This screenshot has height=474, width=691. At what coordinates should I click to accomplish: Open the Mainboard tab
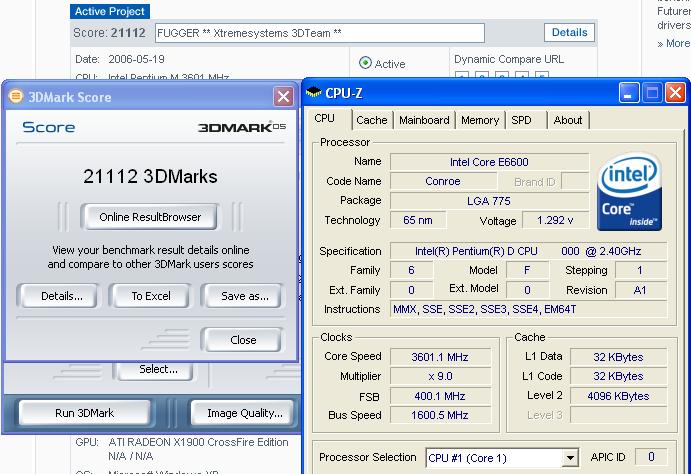424,120
